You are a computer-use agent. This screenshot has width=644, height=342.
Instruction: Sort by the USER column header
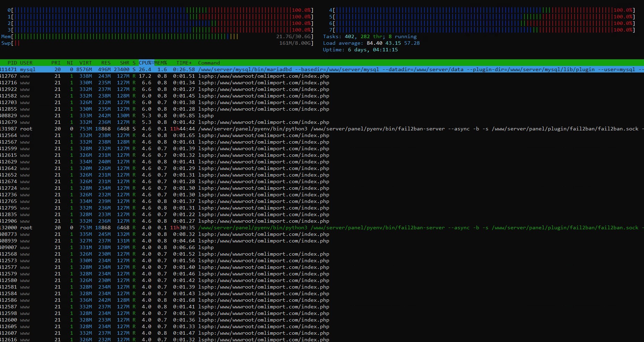pyautogui.click(x=26, y=63)
